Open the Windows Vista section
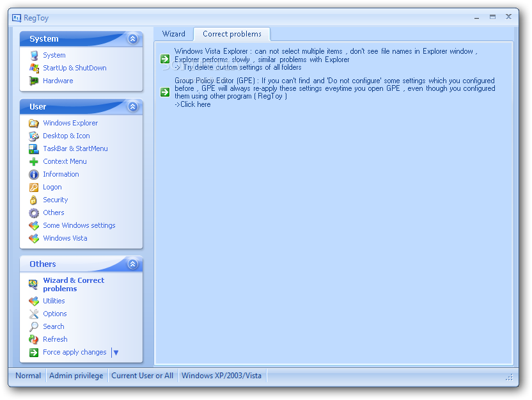Viewport: 532px width, 400px height. 65,238
